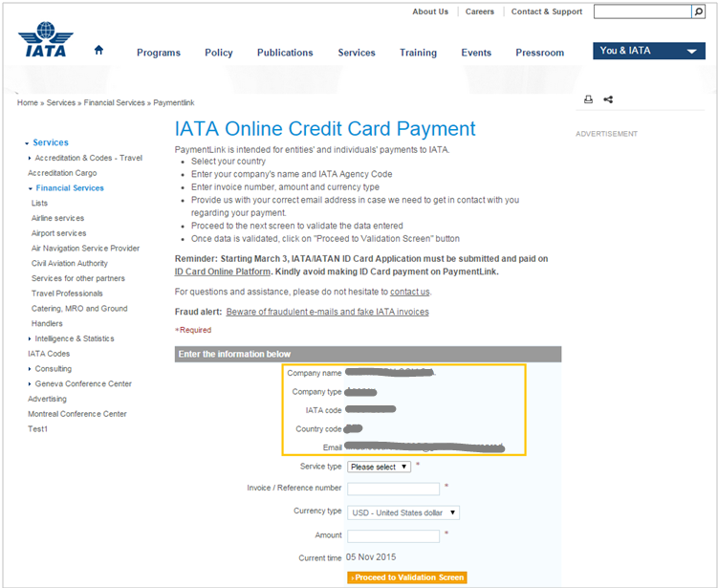Image resolution: width=718 pixels, height=588 pixels.
Task: Click Services in the breadcrumb
Action: 61,102
